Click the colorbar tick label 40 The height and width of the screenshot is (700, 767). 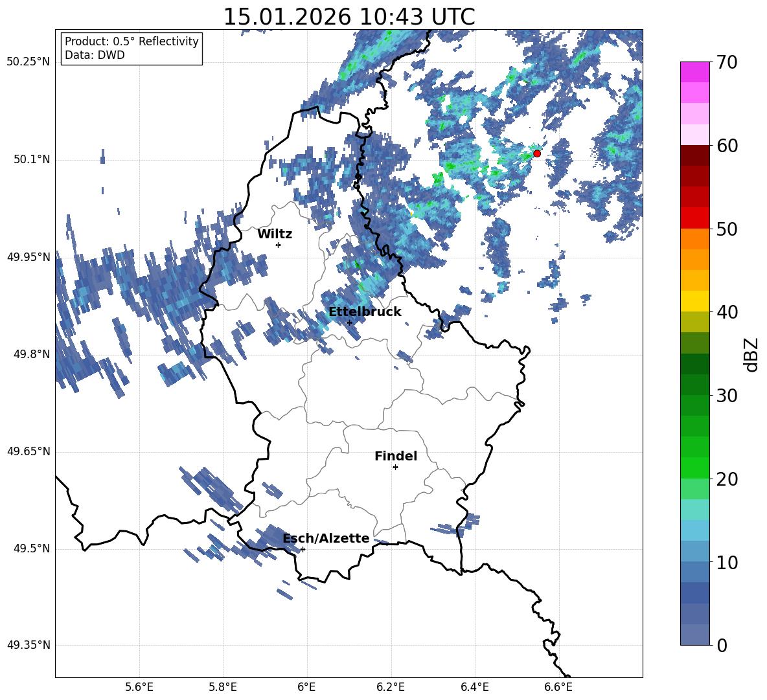point(727,312)
